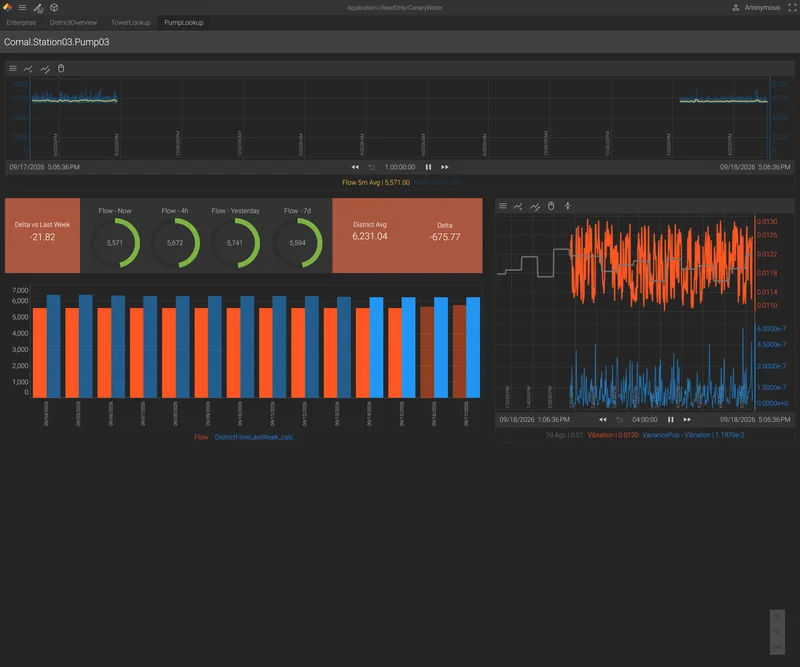Toggle the Vibration legend entry

coord(613,435)
